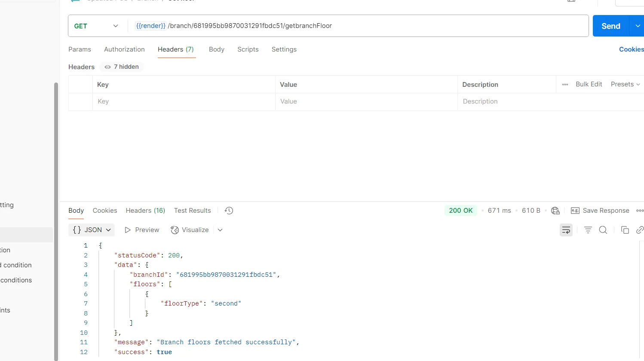The image size is (644, 361).
Task: Expand the JSON format dropdown
Action: coord(92,230)
